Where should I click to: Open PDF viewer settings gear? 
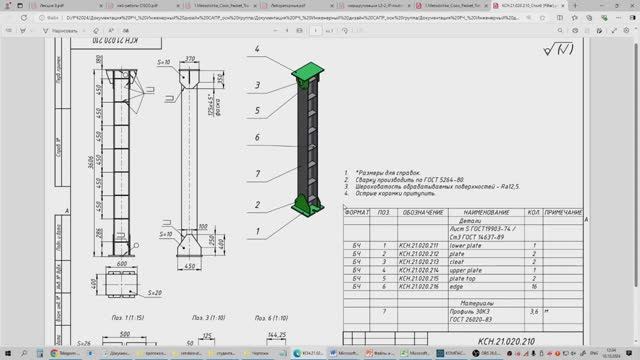click(627, 31)
